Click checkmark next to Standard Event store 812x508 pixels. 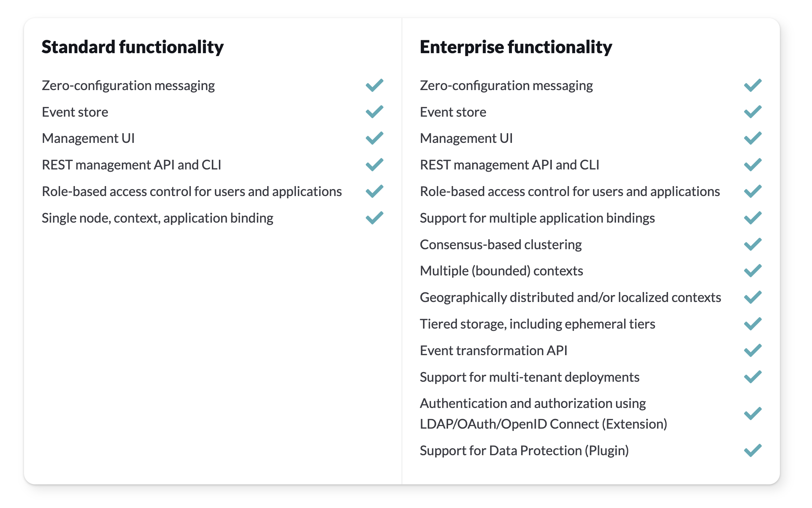[374, 112]
